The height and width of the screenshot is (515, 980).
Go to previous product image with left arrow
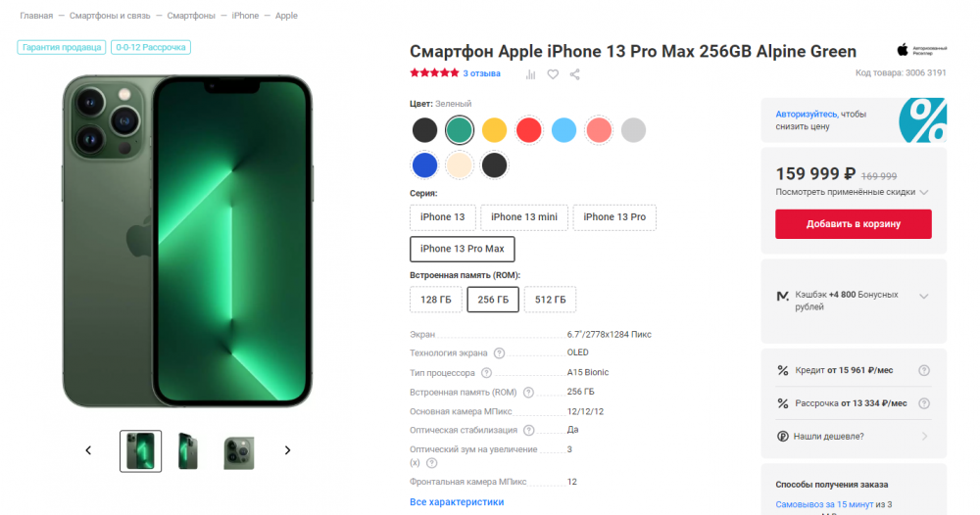point(88,450)
